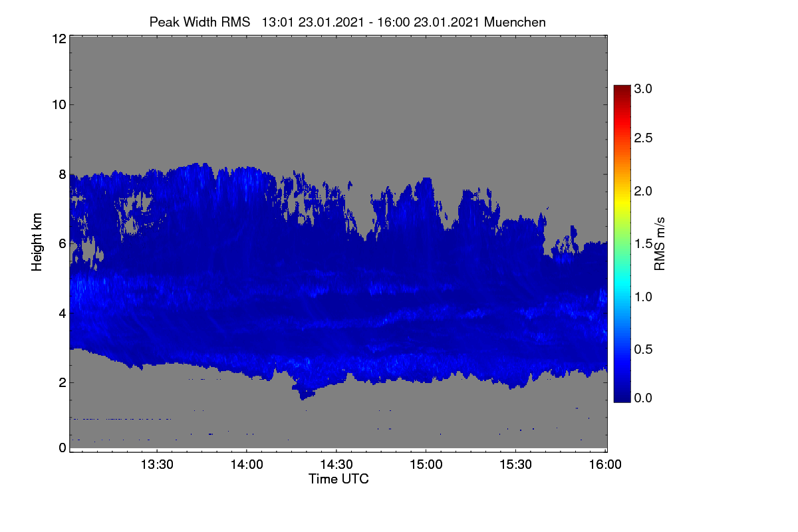Click the 1.5 colorbar value label
The height and width of the screenshot is (532, 798).
point(643,244)
